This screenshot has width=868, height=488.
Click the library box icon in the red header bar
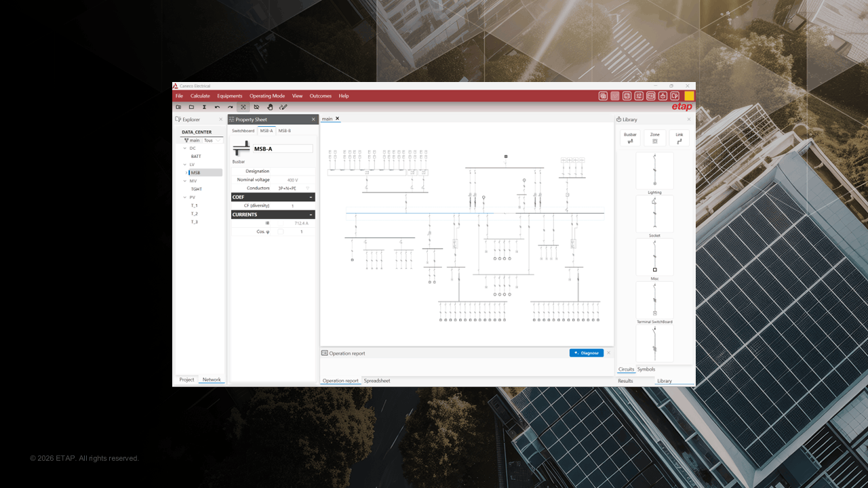click(663, 96)
